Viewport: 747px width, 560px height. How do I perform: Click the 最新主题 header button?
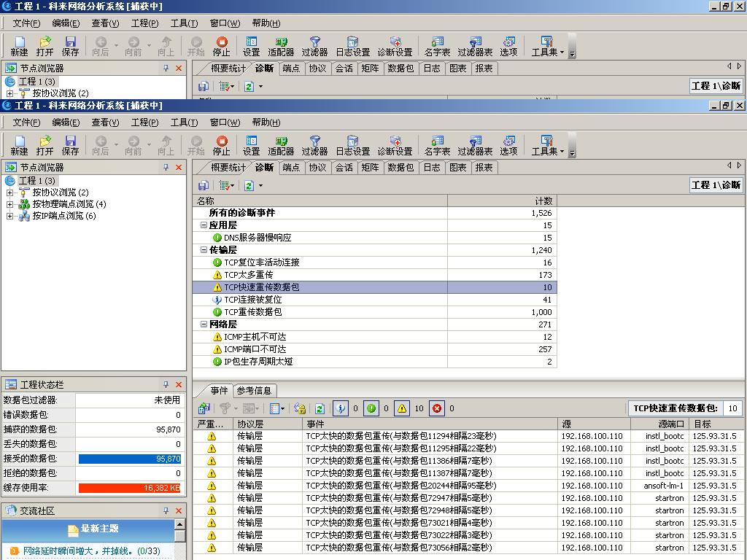click(x=93, y=529)
